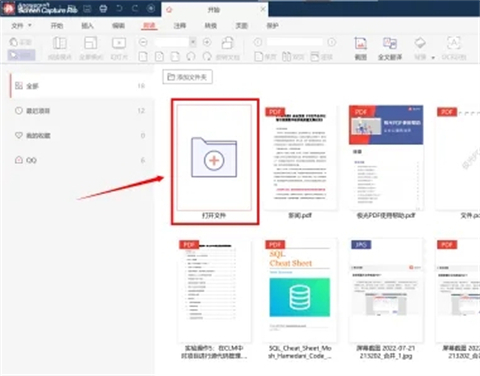Switch to the 注释 ribbon tab
480x376 pixels.
pyautogui.click(x=180, y=26)
